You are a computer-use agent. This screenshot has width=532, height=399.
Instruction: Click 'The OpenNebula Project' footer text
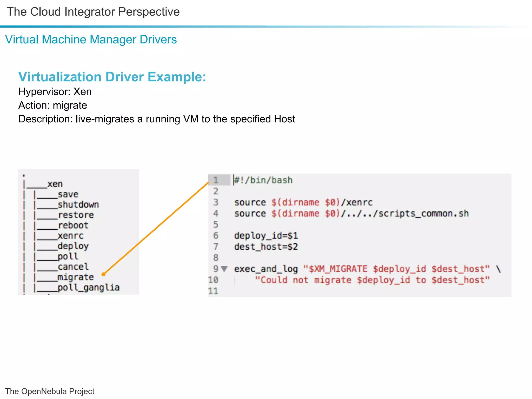(50, 391)
